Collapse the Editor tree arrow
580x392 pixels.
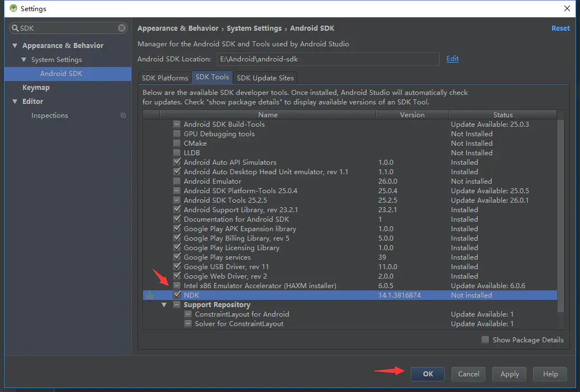(15, 101)
